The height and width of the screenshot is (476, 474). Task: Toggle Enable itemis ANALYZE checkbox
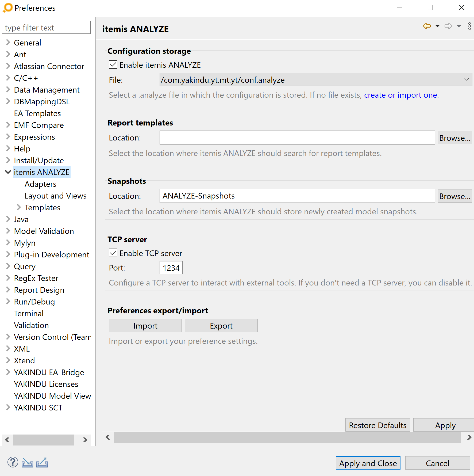point(113,65)
